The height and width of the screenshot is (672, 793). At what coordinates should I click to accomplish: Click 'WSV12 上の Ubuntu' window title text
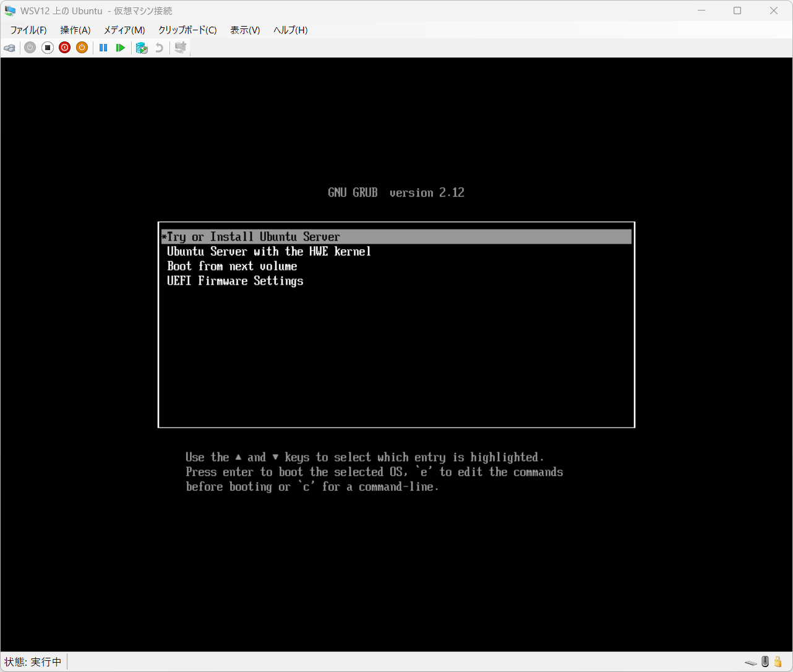61,11
